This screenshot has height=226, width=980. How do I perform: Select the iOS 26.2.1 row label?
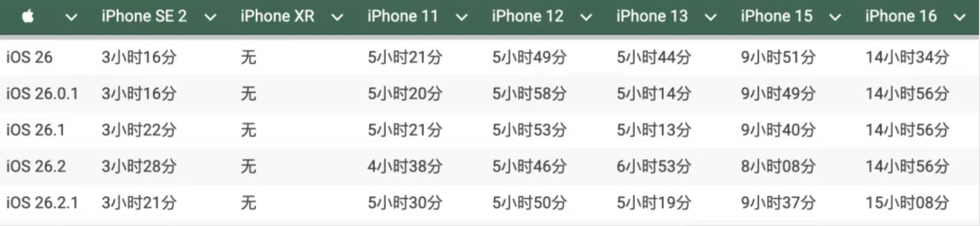42,203
